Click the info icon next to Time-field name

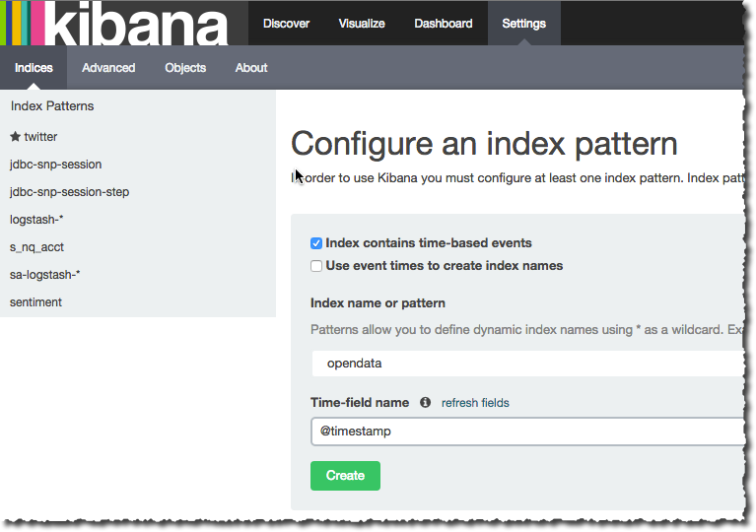coord(425,403)
